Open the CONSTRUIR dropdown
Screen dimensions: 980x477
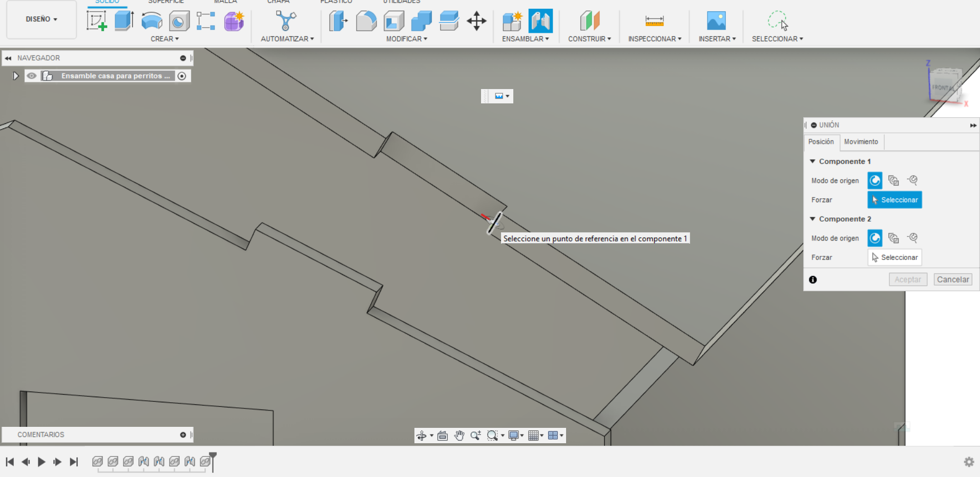click(x=590, y=39)
